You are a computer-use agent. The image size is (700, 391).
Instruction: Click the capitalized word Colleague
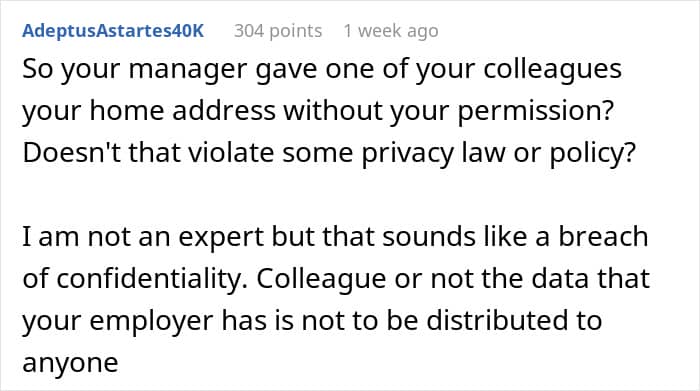tap(321, 280)
